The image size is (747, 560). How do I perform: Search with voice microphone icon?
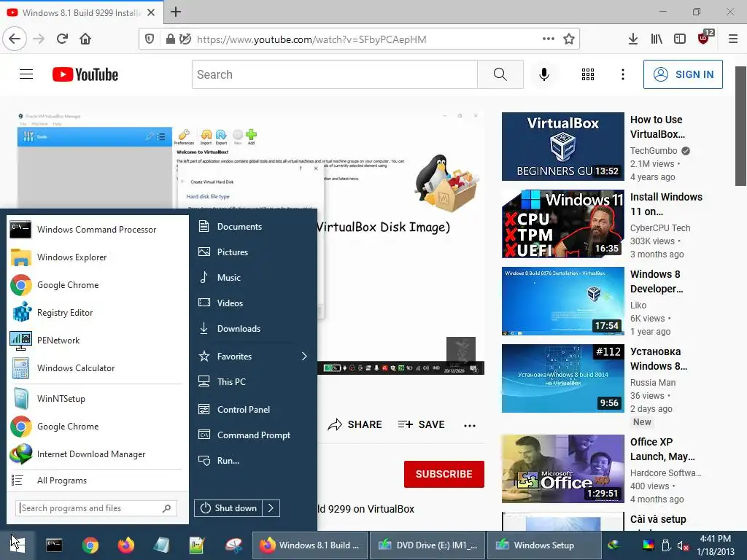coord(544,74)
